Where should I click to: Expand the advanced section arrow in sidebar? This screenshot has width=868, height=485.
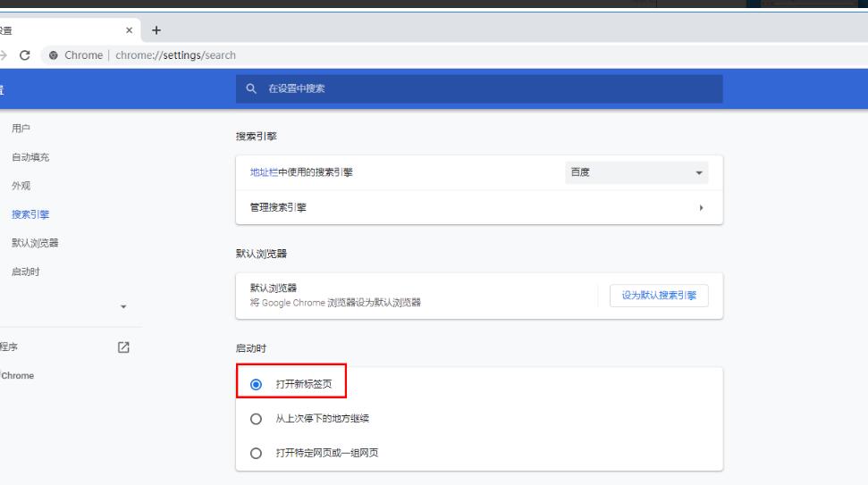click(123, 307)
